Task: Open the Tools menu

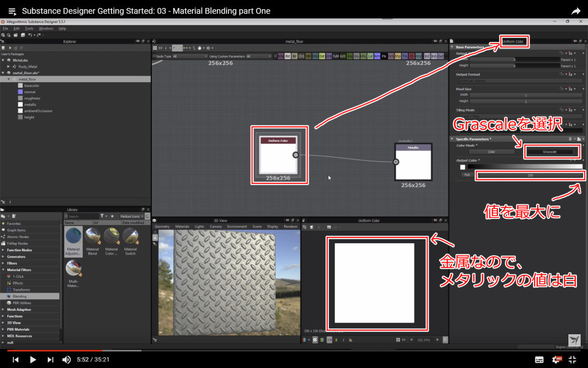Action: point(29,29)
